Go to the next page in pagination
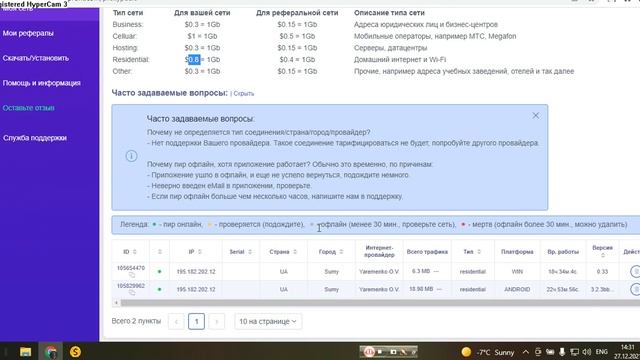Screen dimensions: 640x360 pyautogui.click(x=216, y=322)
